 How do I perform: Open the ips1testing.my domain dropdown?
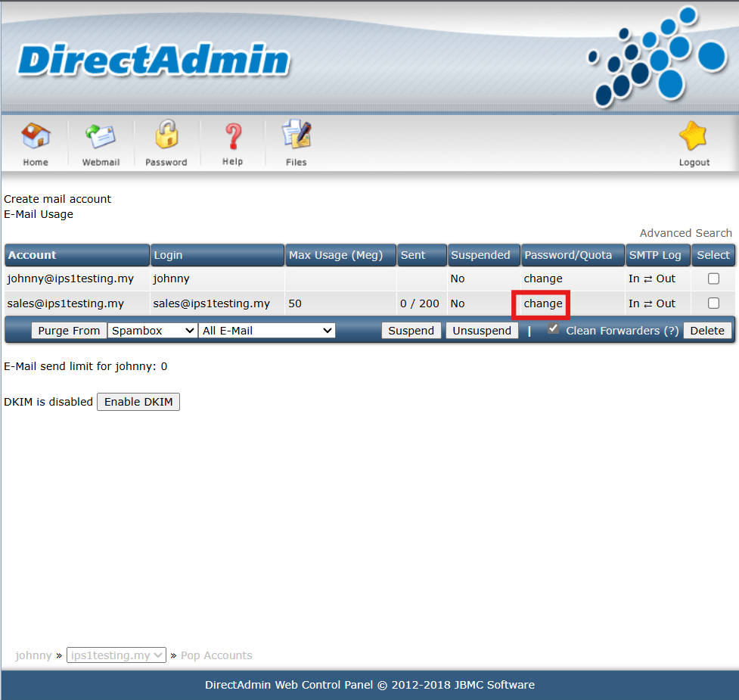116,655
